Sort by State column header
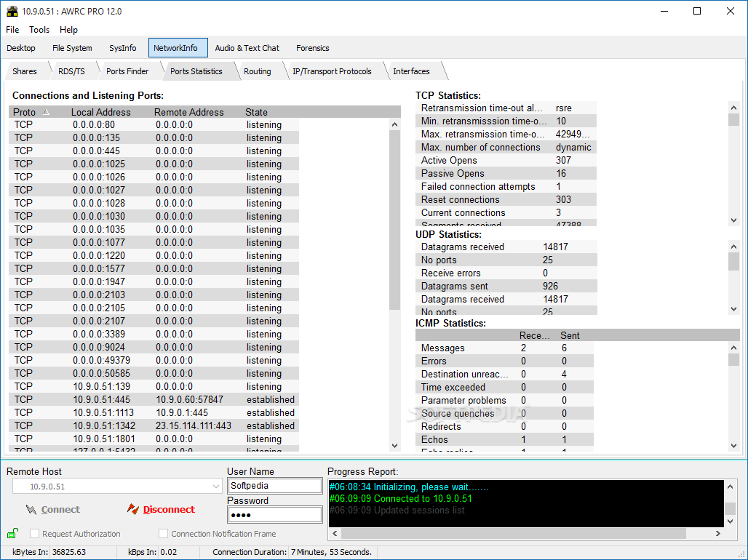 (x=256, y=112)
